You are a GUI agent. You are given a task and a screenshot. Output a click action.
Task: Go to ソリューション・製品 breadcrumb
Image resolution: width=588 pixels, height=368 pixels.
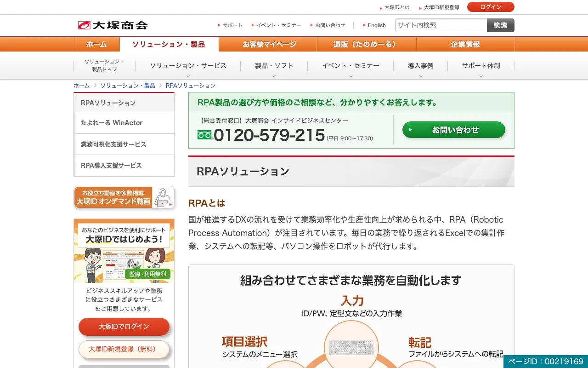click(x=128, y=86)
